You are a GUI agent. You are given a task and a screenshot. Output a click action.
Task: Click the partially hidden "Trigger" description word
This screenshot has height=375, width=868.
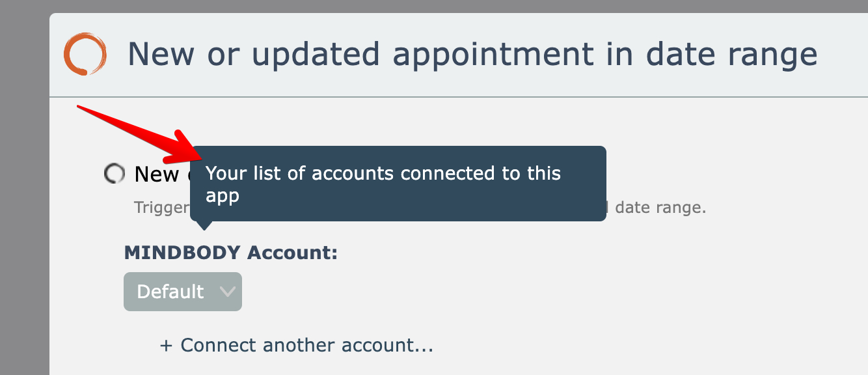161,208
